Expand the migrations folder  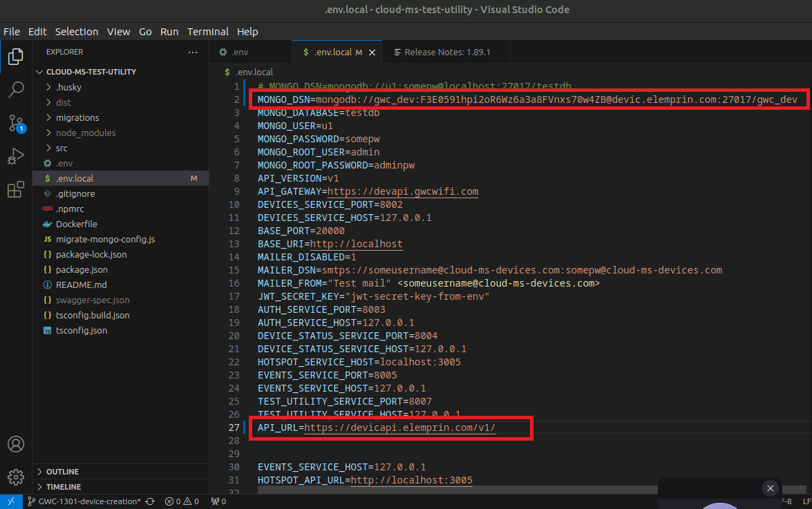77,117
